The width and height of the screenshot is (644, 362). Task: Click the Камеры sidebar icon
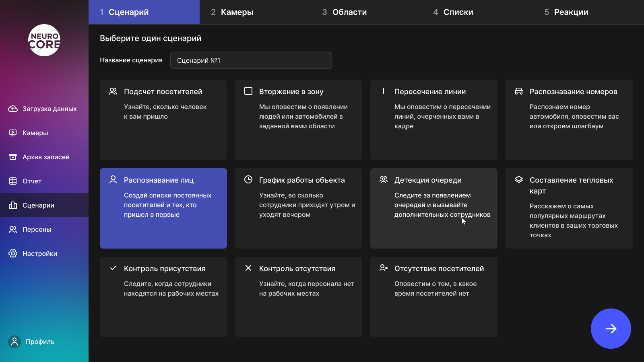pyautogui.click(x=13, y=133)
